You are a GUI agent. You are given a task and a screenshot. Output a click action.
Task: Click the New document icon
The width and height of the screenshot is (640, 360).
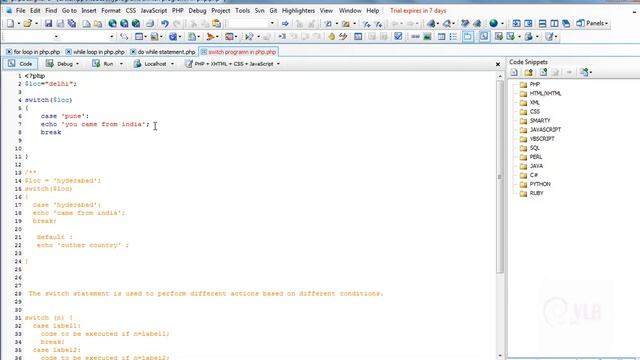10,24
